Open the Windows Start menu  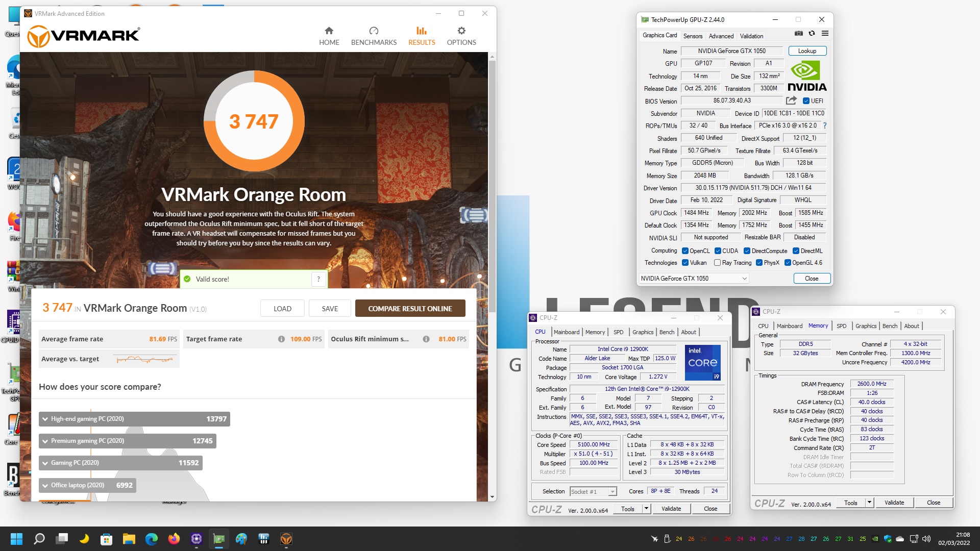pyautogui.click(x=16, y=539)
